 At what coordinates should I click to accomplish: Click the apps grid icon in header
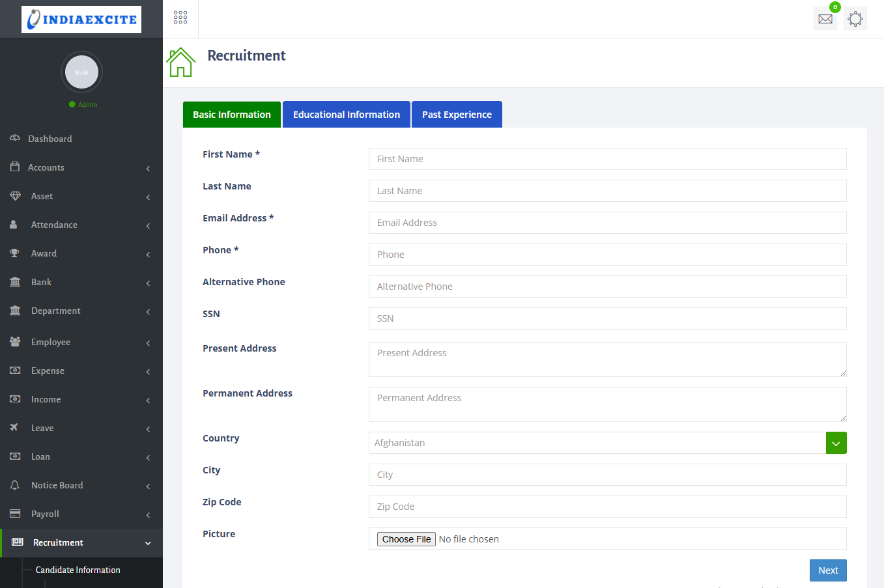180,18
